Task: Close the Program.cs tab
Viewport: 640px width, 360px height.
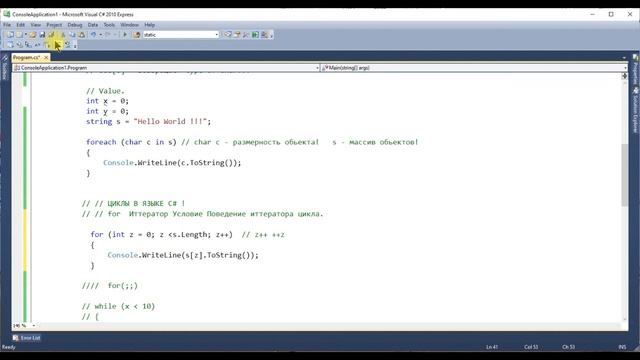Action: pyautogui.click(x=46, y=58)
